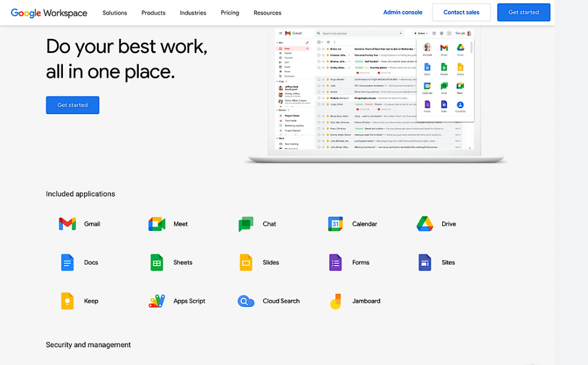Click the Search mail and chat field in Gmail
This screenshot has height=365, width=588.
353,33
